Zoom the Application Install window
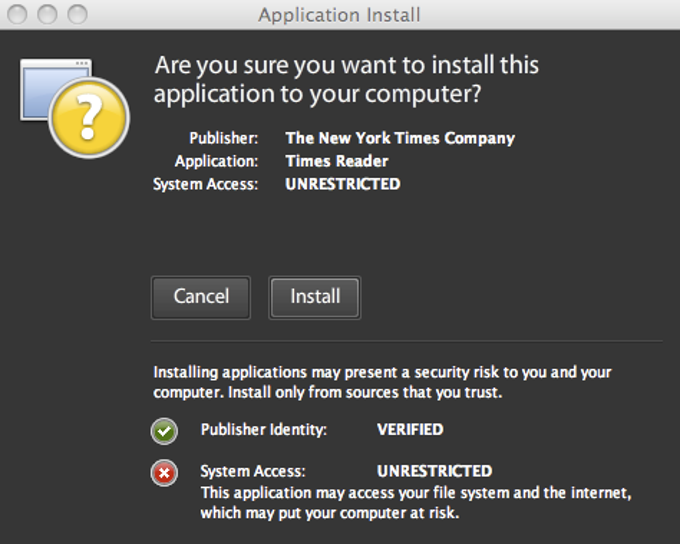This screenshot has width=680, height=544. tap(77, 14)
